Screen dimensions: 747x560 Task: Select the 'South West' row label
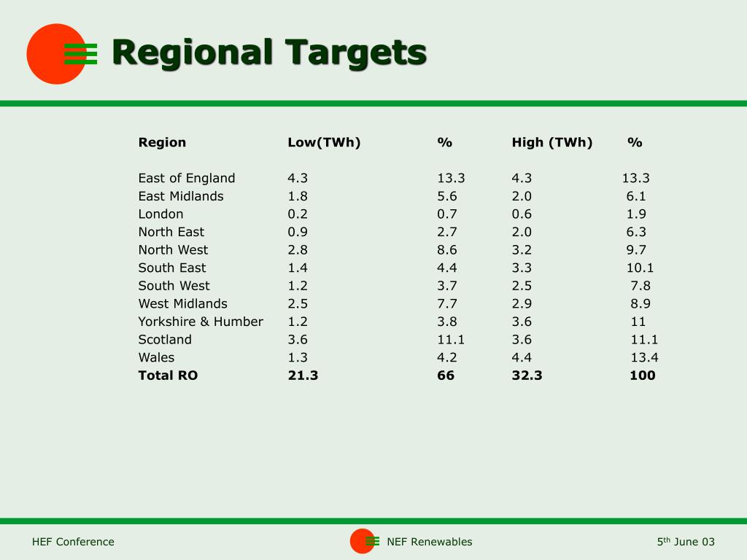pos(174,286)
